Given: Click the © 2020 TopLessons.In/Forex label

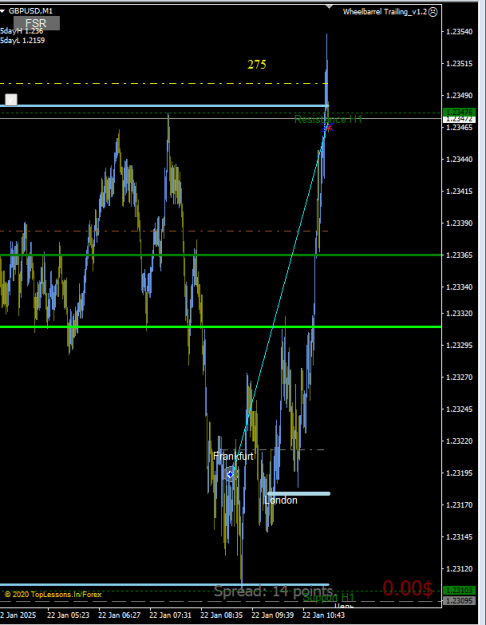Looking at the screenshot, I should pyautogui.click(x=51, y=594).
